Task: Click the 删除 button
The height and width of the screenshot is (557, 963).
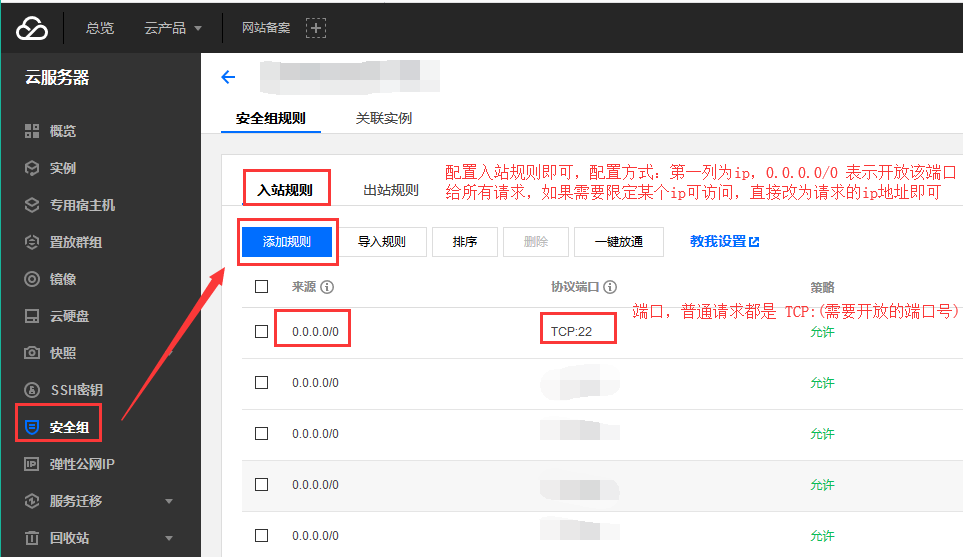Action: pyautogui.click(x=536, y=242)
